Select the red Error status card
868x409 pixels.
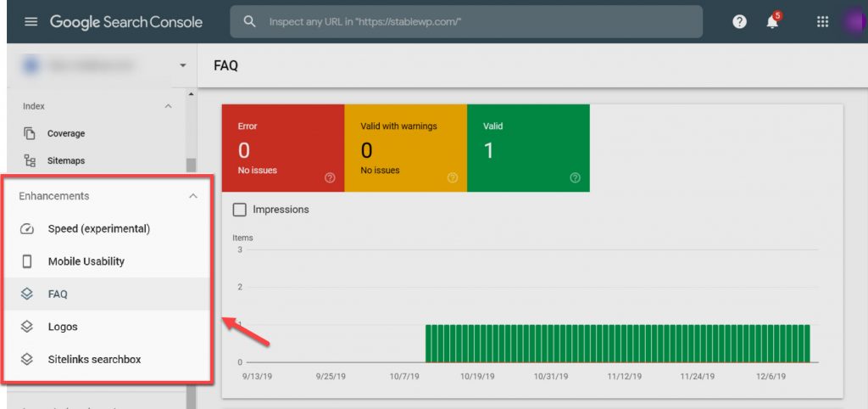[283, 148]
